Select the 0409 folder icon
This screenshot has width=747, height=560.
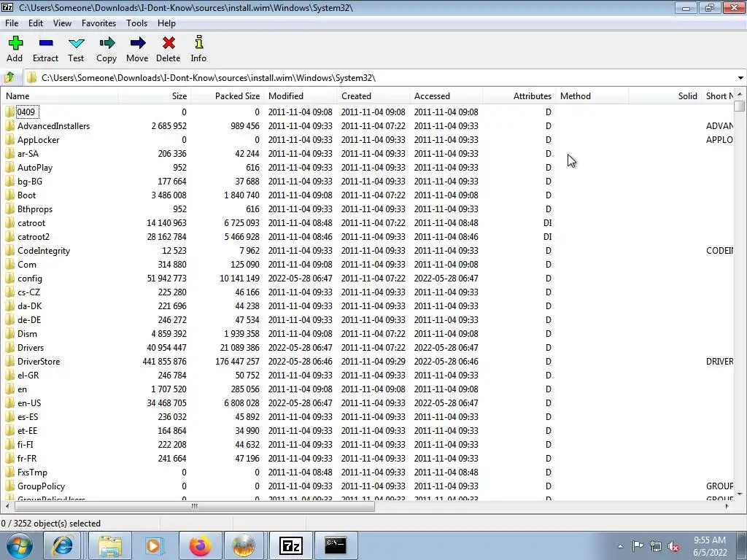9,112
